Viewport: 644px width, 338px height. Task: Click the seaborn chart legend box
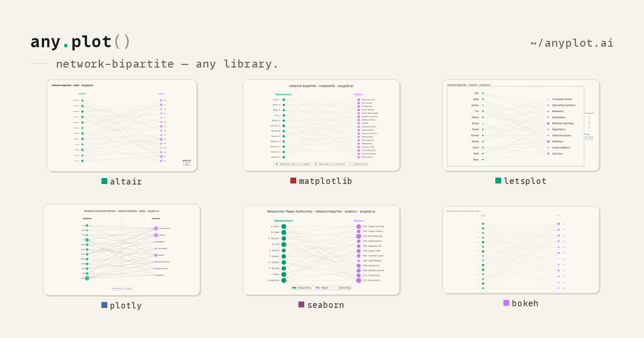click(x=321, y=288)
